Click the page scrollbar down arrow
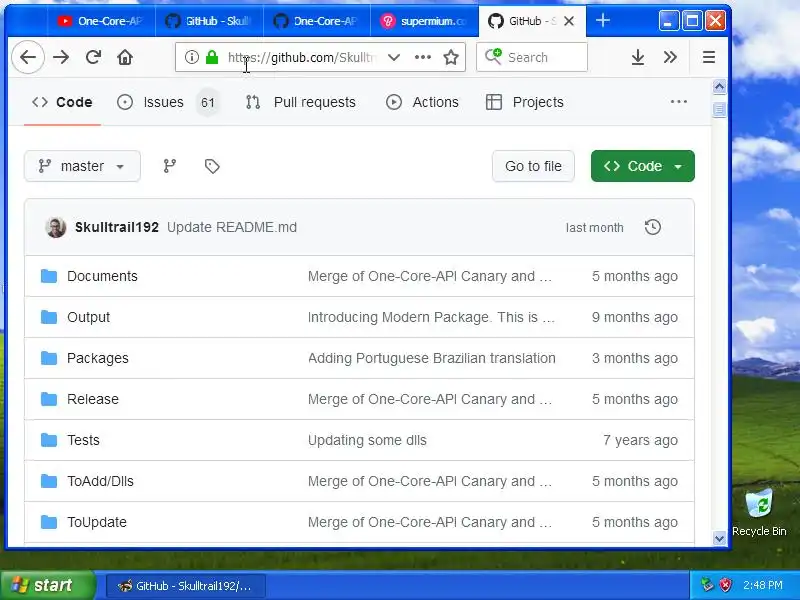800x600 pixels. coord(719,538)
